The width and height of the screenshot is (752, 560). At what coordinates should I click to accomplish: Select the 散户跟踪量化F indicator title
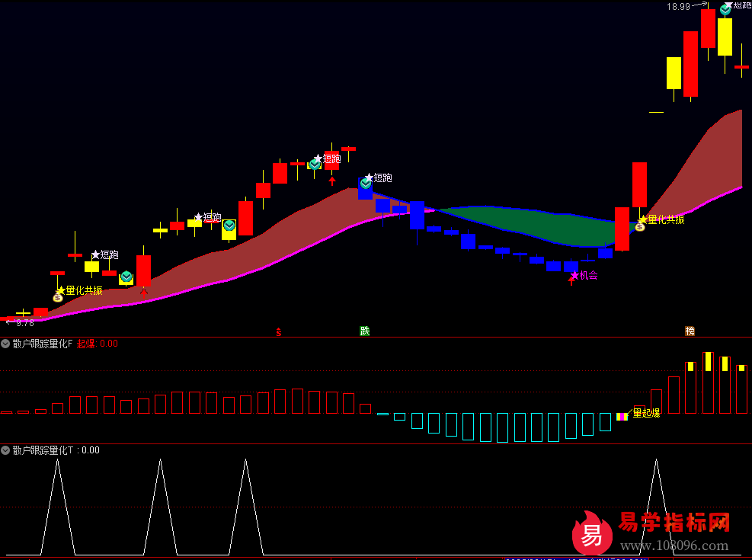[x=43, y=344]
